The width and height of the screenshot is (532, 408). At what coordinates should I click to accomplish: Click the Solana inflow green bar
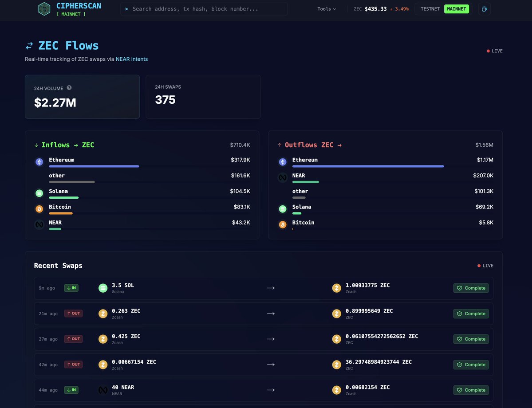click(x=64, y=198)
